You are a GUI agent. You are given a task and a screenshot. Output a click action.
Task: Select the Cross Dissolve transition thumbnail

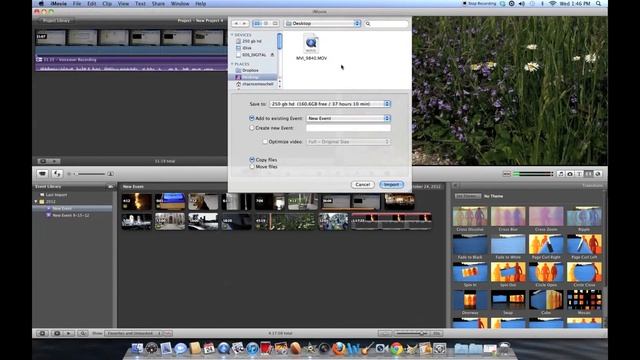coord(470,216)
